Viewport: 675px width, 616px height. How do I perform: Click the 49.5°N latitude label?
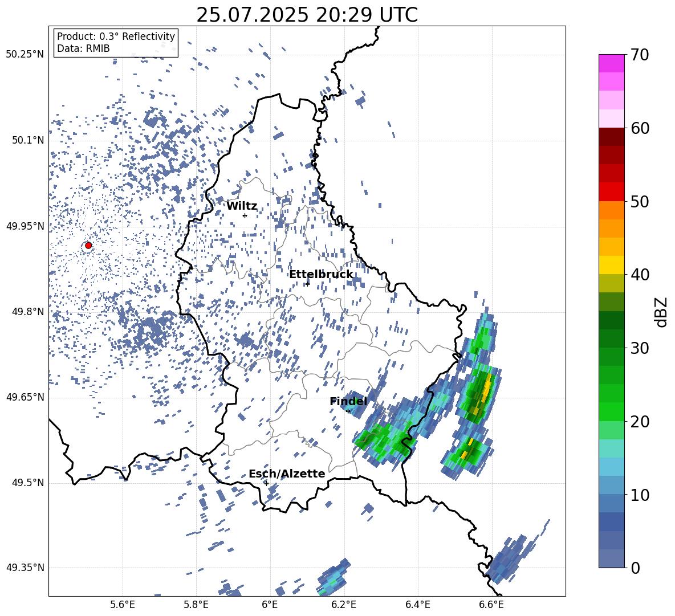click(x=27, y=483)
